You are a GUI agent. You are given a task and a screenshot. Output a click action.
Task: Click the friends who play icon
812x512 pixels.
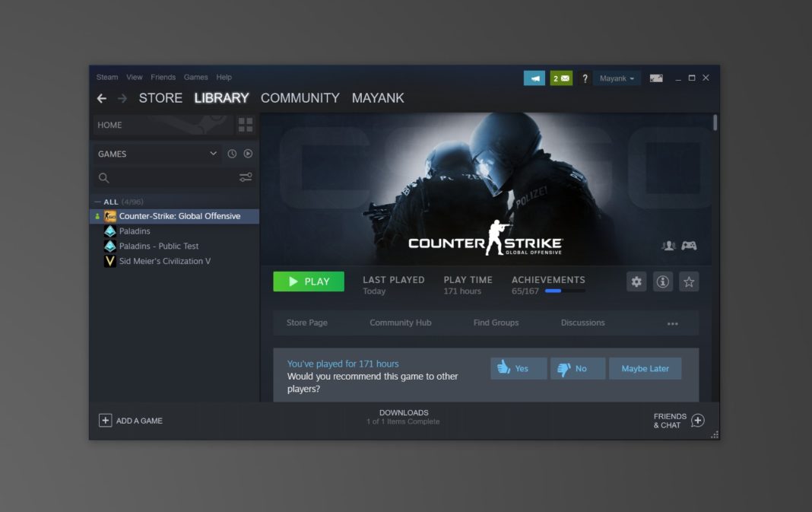668,245
